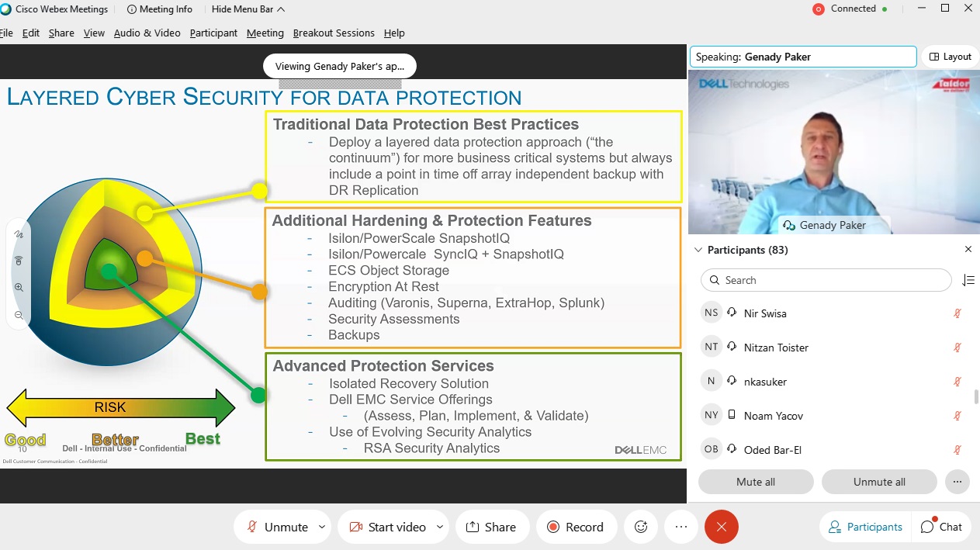Click the remote control icon in the slide toolbar
980x550 pixels.
tap(19, 261)
